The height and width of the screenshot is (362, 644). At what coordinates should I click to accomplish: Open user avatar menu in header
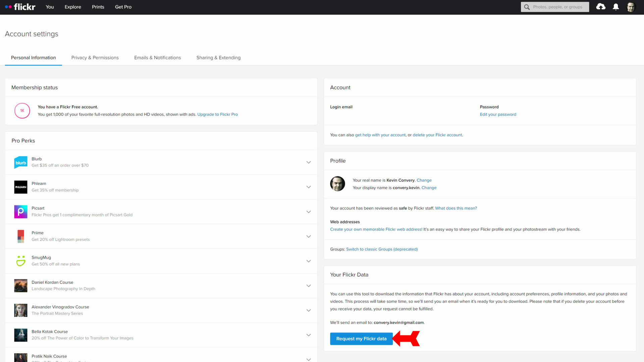(631, 7)
